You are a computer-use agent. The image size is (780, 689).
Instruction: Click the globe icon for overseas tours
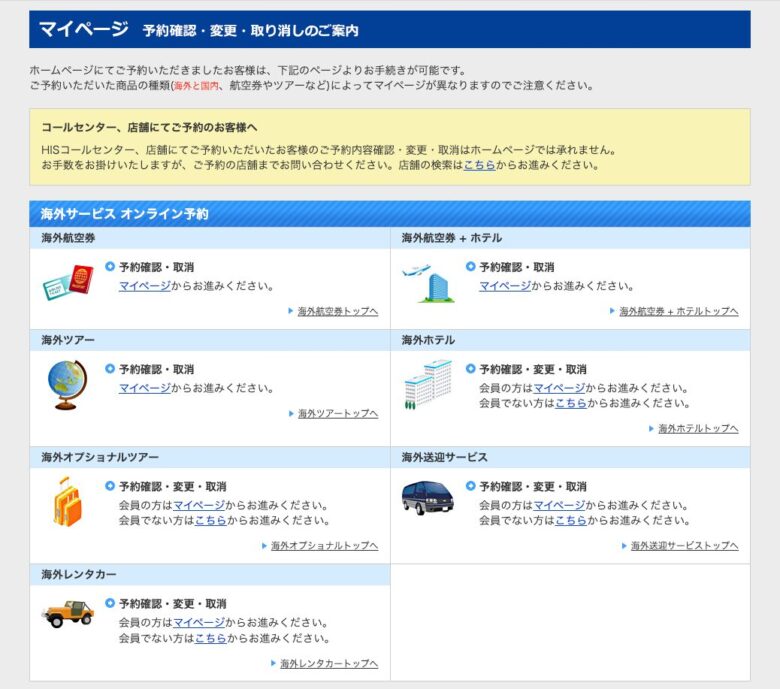(67, 385)
